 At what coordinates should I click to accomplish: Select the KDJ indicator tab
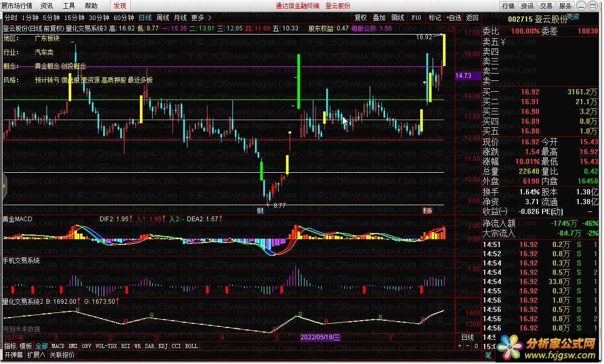point(163,346)
